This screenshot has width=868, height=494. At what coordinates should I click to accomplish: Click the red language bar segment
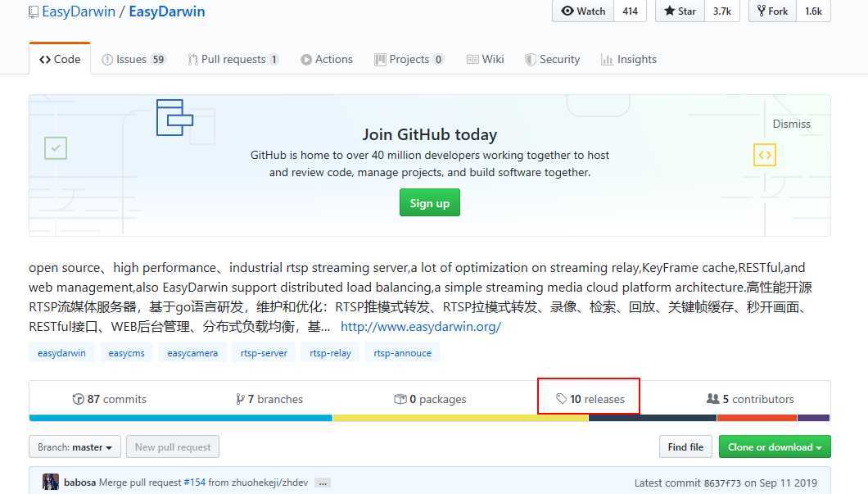(x=757, y=418)
